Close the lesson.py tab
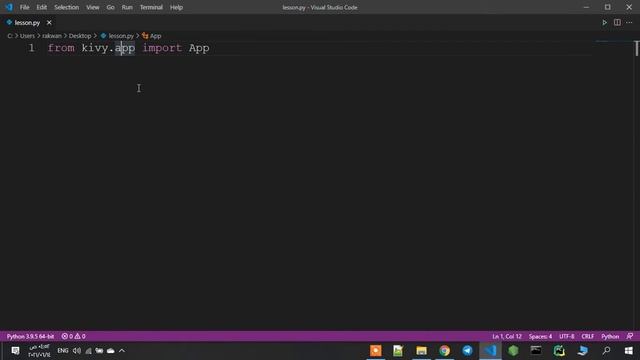 [x=49, y=23]
